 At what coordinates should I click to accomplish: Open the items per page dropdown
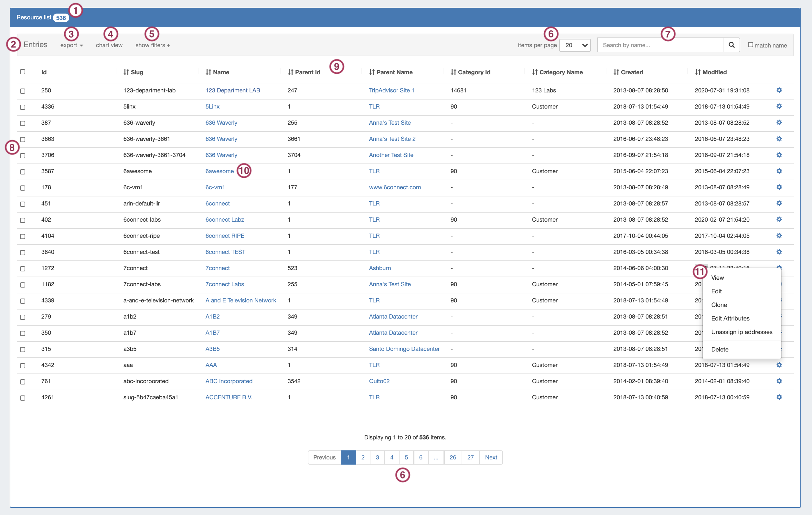[575, 45]
